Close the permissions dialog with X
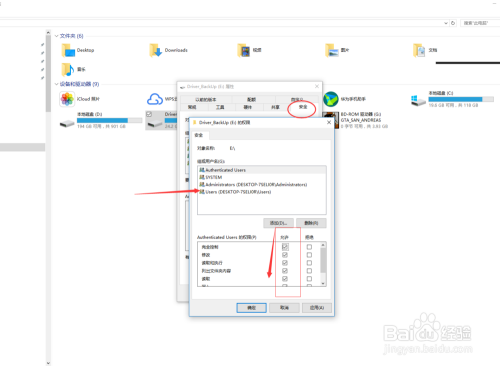The image size is (500, 366). click(329, 122)
